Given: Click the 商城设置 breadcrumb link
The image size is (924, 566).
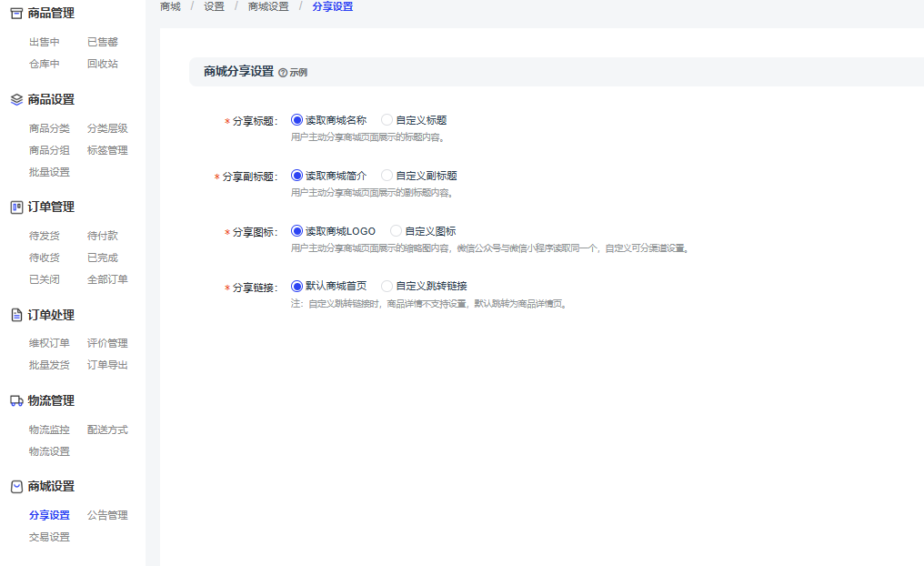Looking at the screenshot, I should 268,6.
